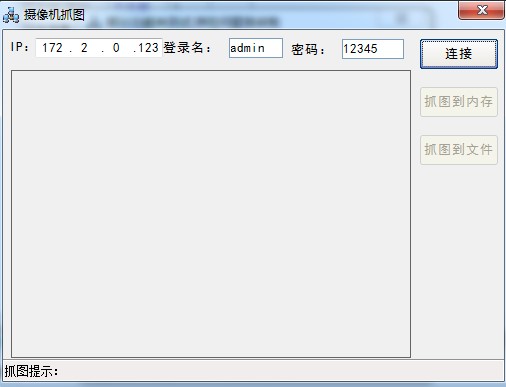This screenshot has height=387, width=506.
Task: Focus the 登录名 field containing admin
Action: (256, 48)
